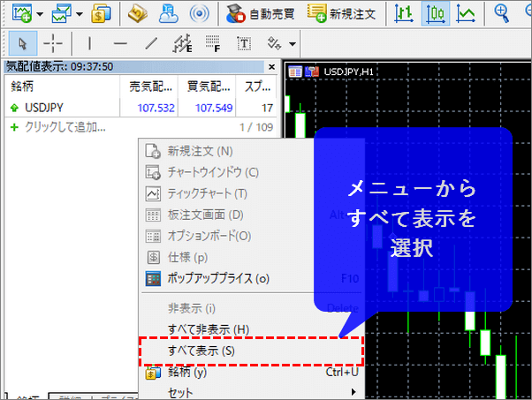The height and width of the screenshot is (400, 532).
Task: Toggle the Market Watch dollar icon
Action: (x=101, y=13)
